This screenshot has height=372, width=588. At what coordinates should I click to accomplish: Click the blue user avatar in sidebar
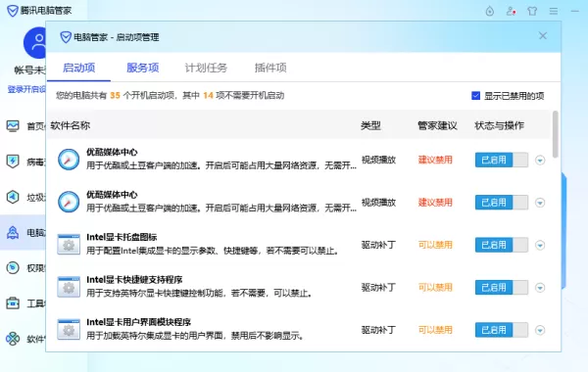pyautogui.click(x=35, y=42)
